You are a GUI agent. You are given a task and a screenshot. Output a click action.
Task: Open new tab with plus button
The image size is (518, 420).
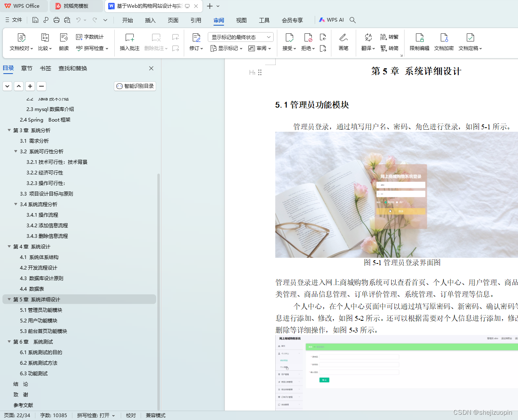click(x=210, y=6)
